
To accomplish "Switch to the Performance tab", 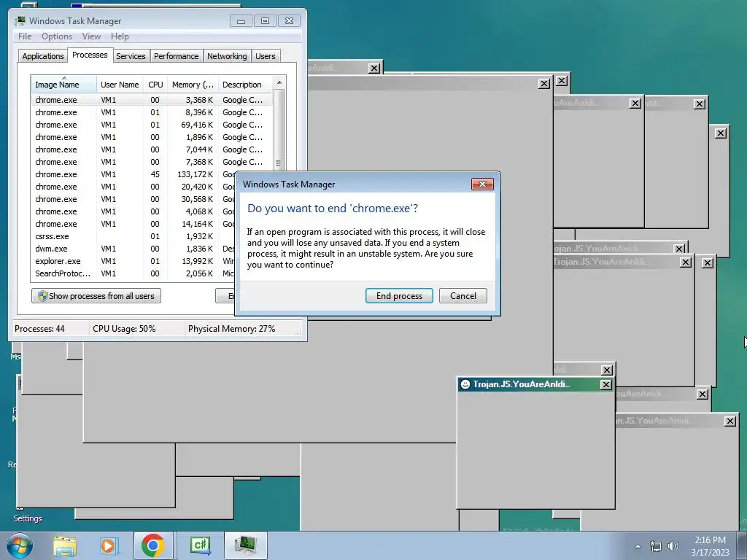I will [177, 56].
